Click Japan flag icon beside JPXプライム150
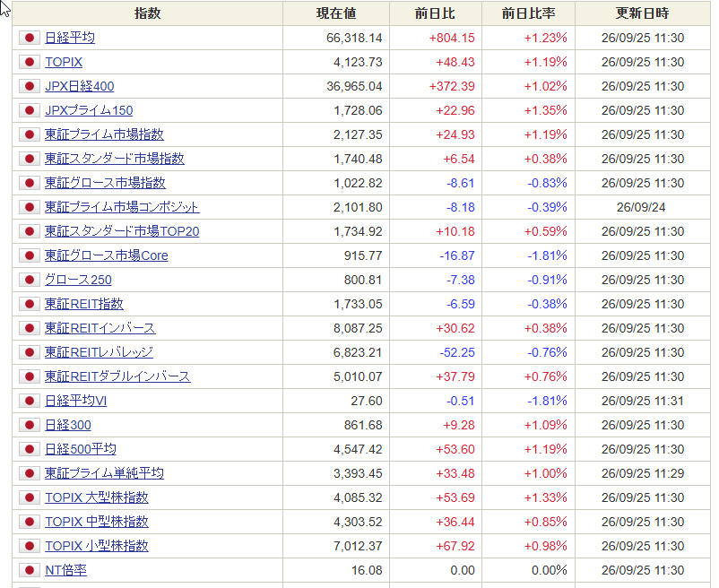The height and width of the screenshot is (588, 719). tap(30, 110)
